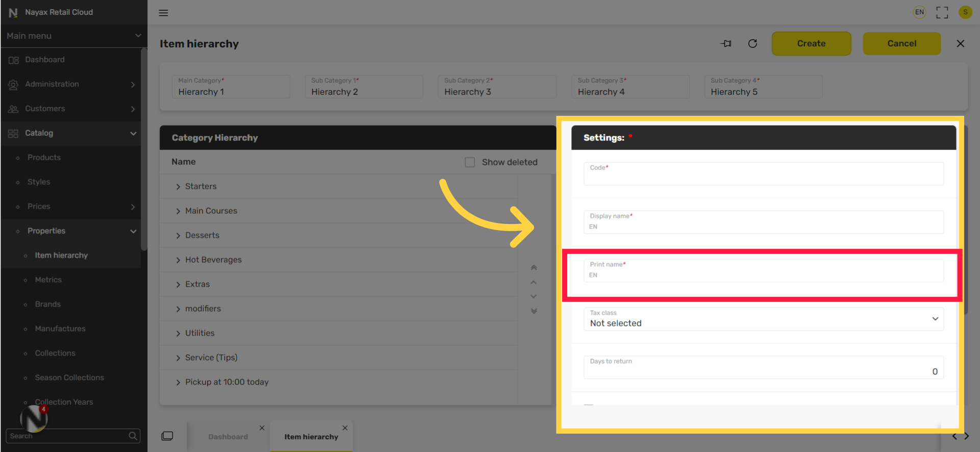Open the tab windows icon at bottom
The height and width of the screenshot is (452, 980).
(x=167, y=436)
